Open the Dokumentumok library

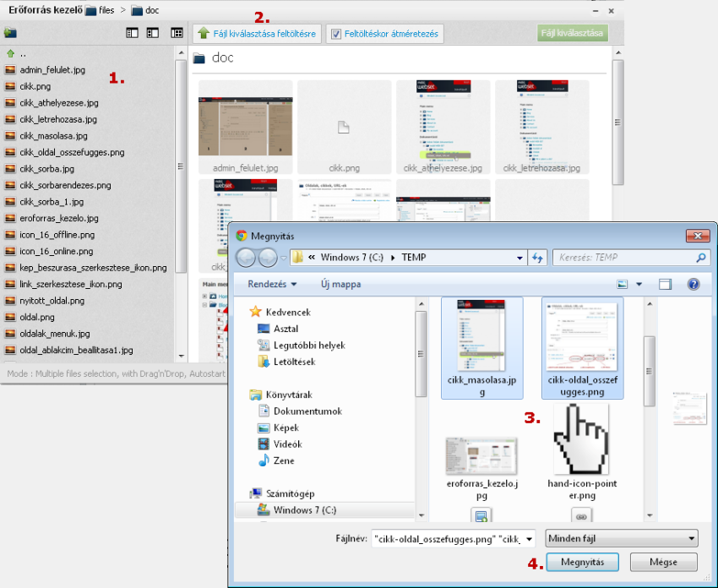307,411
